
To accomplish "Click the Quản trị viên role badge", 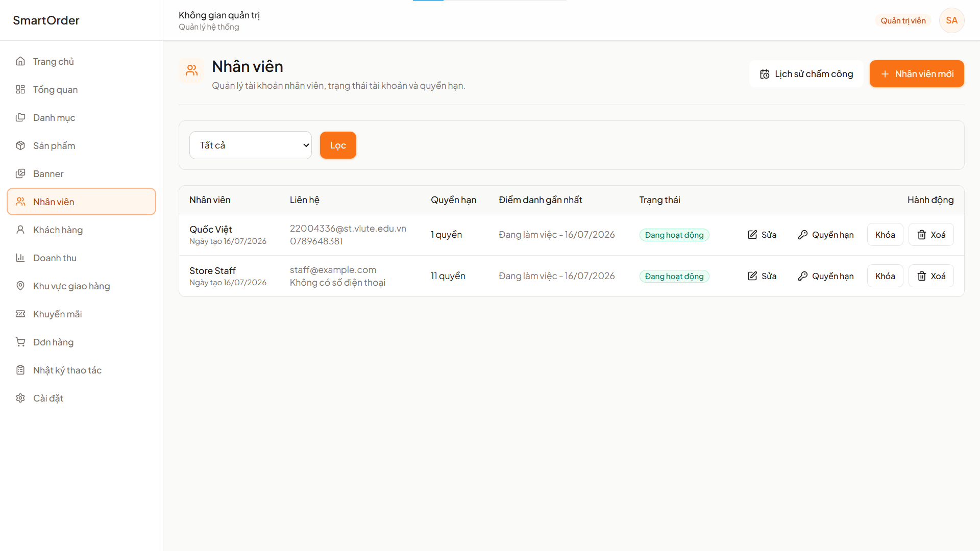I will 903,20.
